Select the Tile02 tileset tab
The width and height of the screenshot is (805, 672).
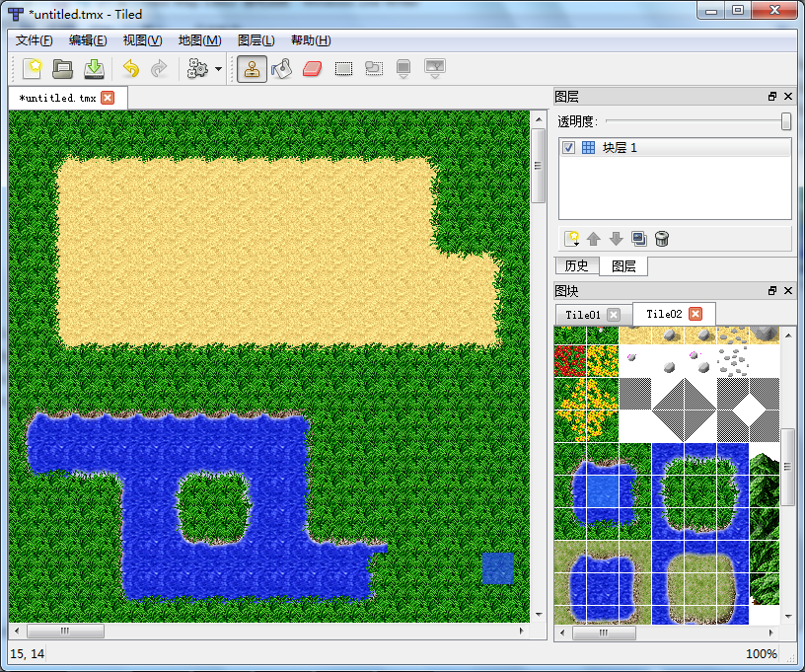[664, 314]
